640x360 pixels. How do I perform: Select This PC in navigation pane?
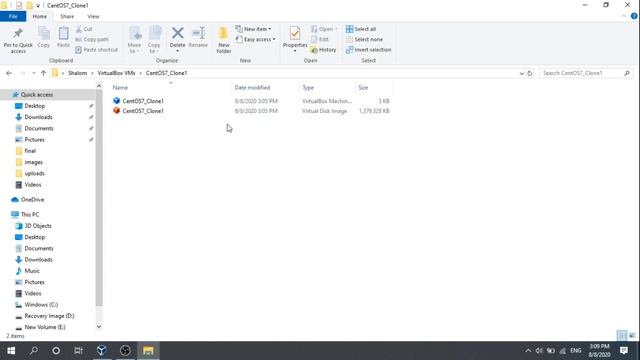[30, 215]
